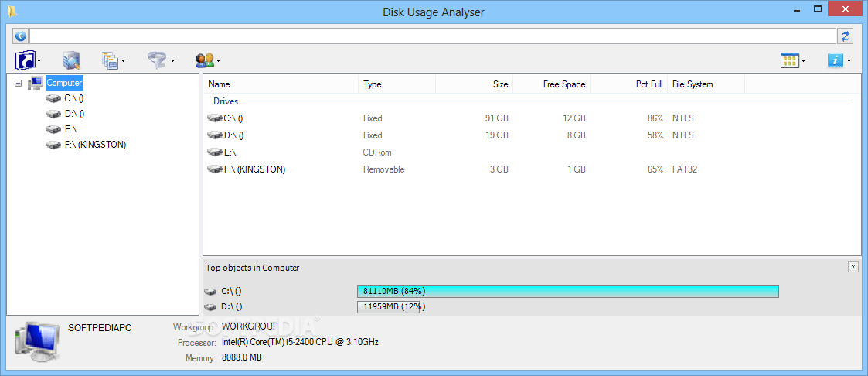
Task: Maximize the Disk Usage Analyser window
Action: tap(819, 8)
